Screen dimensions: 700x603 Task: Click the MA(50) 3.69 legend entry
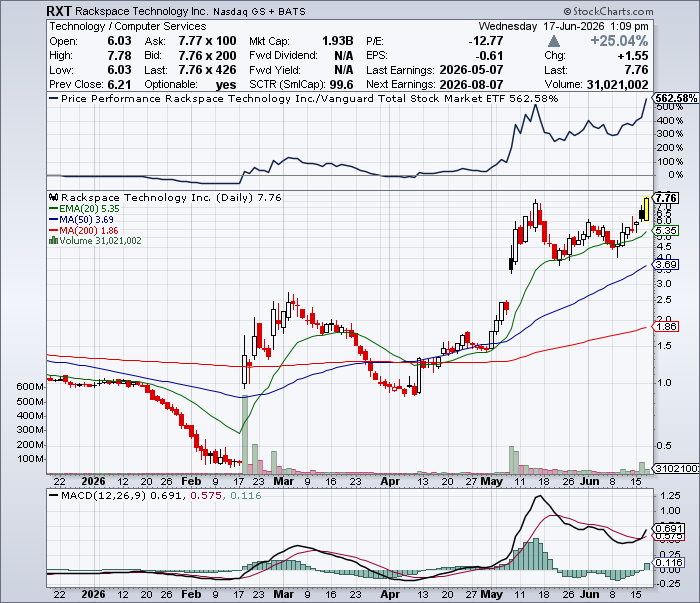pyautogui.click(x=81, y=220)
